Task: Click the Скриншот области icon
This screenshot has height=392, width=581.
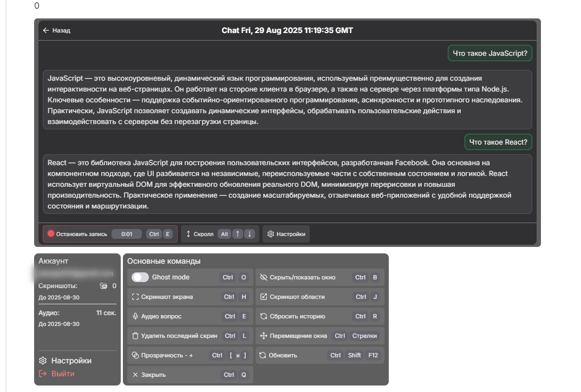Action: (264, 297)
